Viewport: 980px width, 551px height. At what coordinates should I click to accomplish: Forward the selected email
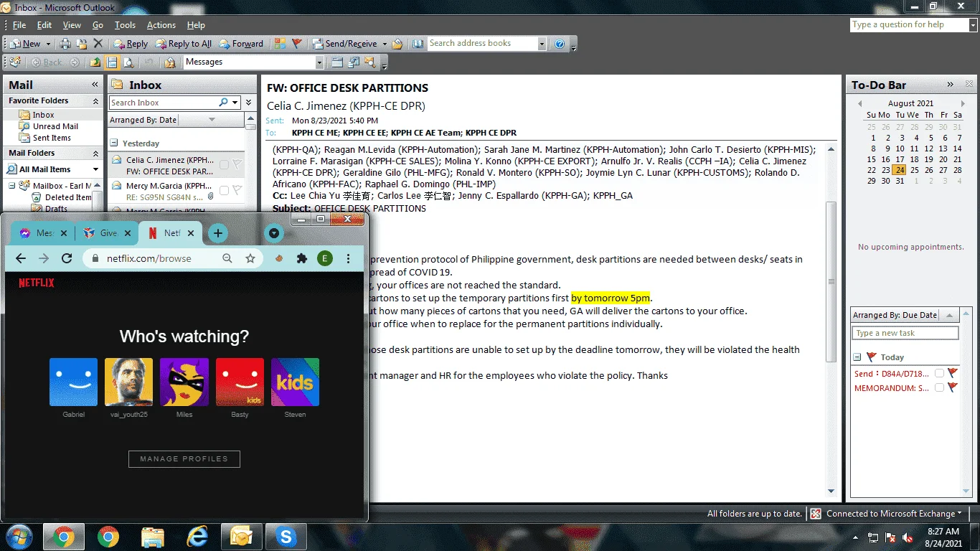pos(241,44)
